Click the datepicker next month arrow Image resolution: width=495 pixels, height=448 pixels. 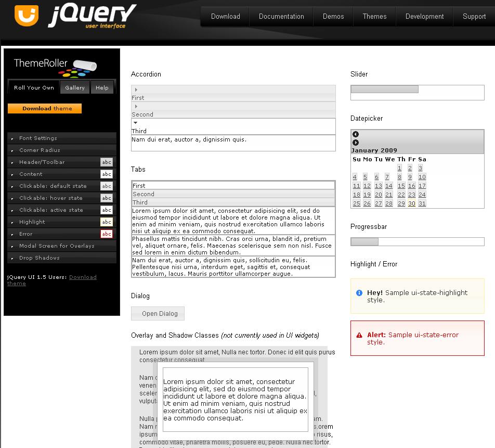[356, 143]
